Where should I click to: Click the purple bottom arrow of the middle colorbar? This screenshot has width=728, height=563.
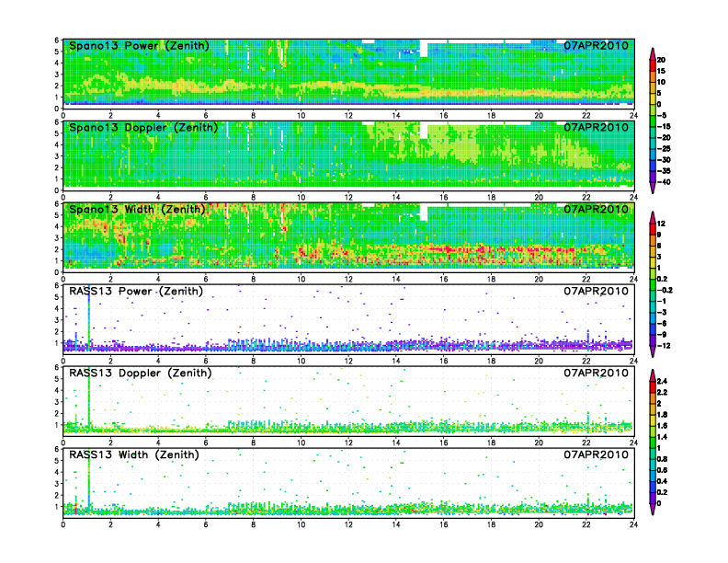[653, 351]
